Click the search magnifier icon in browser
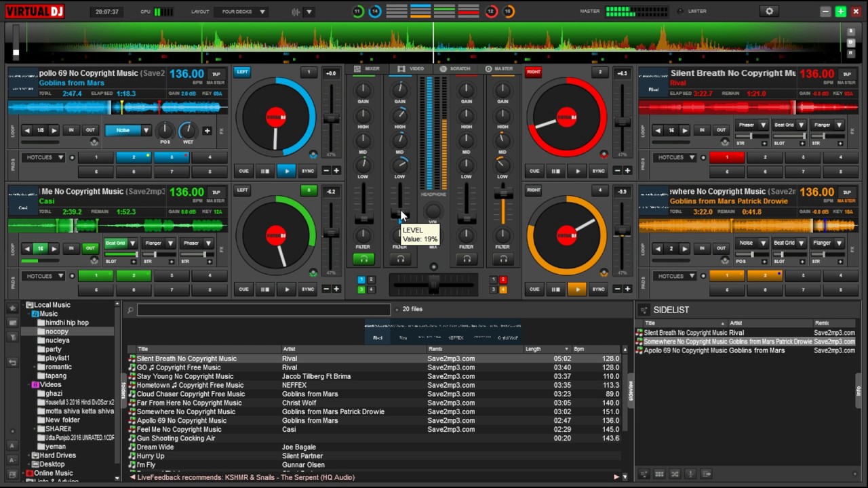This screenshot has width=868, height=488. pyautogui.click(x=130, y=310)
